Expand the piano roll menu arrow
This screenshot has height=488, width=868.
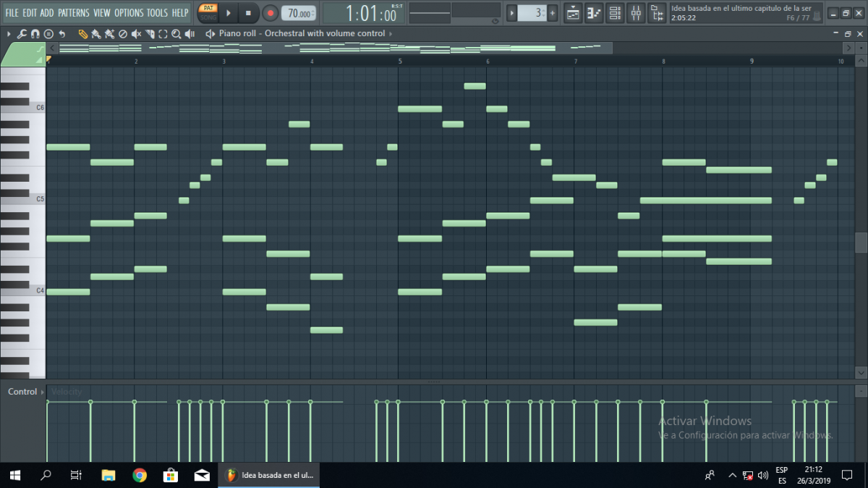tap(9, 34)
